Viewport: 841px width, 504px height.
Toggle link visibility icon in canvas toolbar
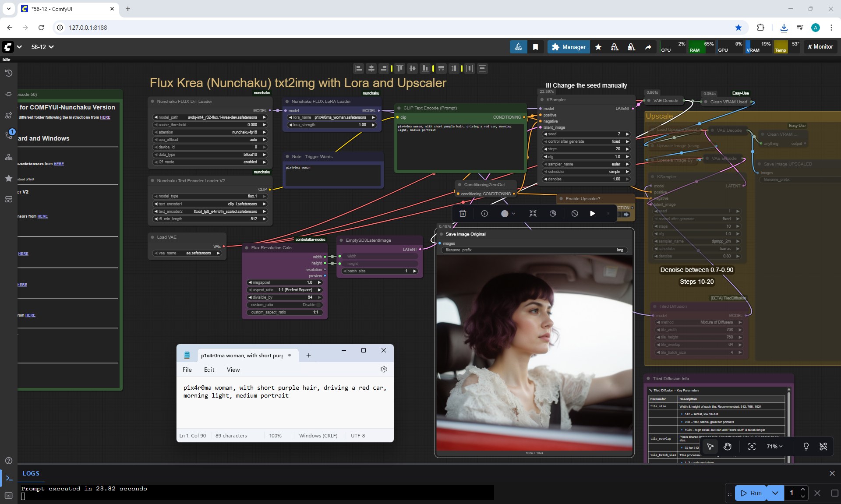pyautogui.click(x=823, y=446)
